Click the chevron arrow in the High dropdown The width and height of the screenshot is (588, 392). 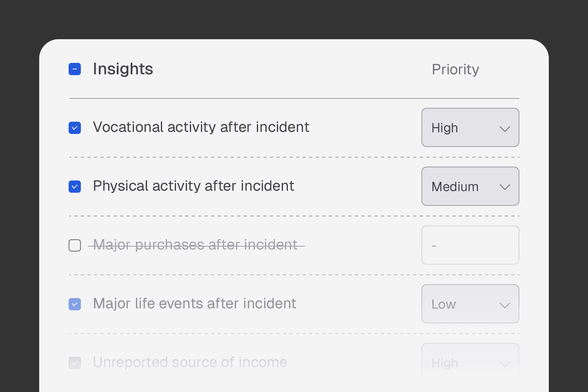tap(505, 129)
